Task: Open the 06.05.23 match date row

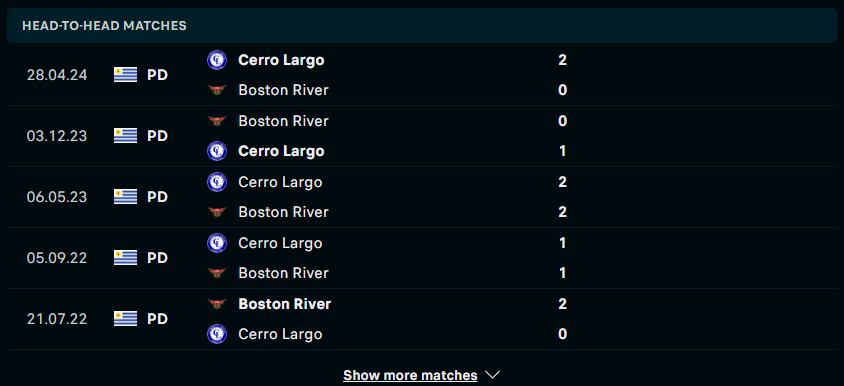Action: tap(422, 197)
